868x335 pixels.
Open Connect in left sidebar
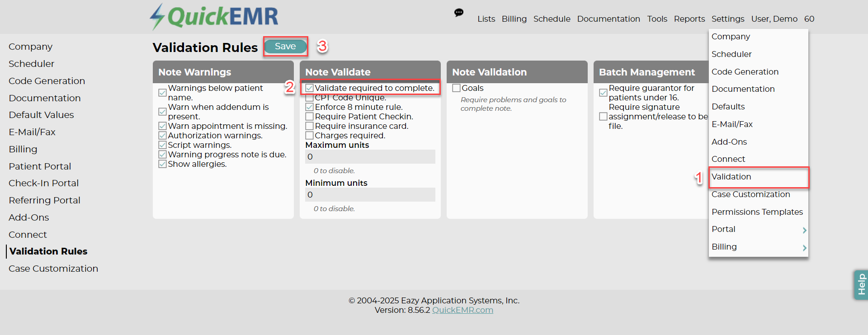[x=28, y=235]
